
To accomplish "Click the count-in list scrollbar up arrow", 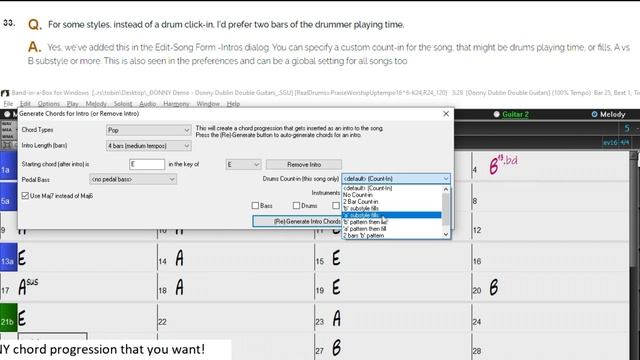I will 446,189.
